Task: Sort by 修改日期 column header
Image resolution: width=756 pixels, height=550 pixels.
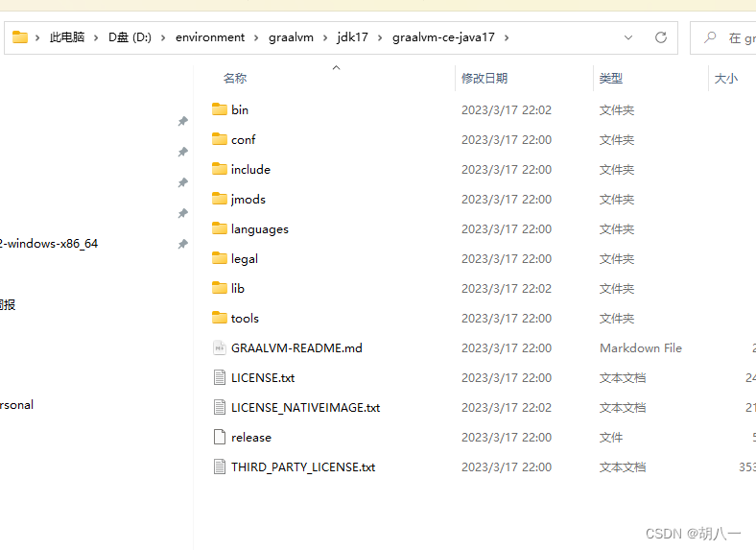Action: (x=484, y=78)
